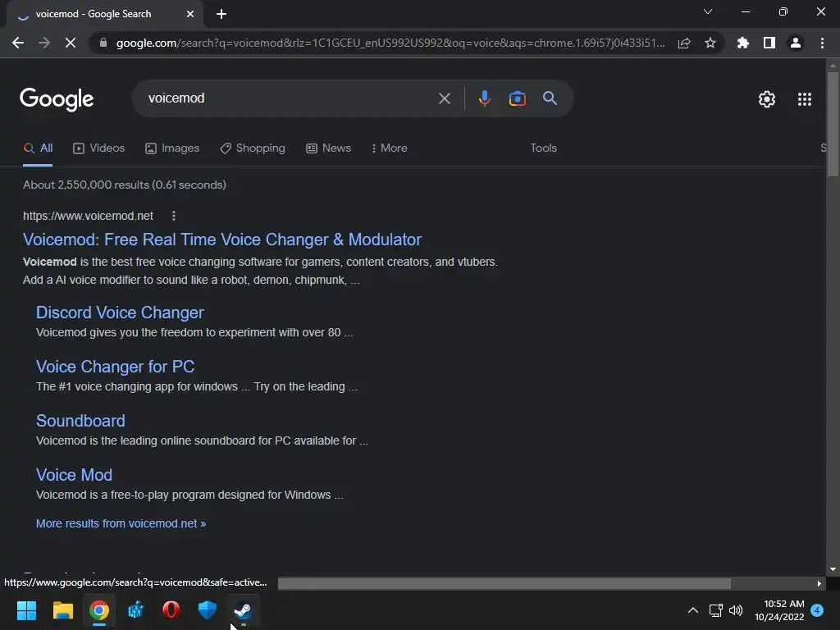
Task: Search by image with camera icon
Action: (517, 98)
